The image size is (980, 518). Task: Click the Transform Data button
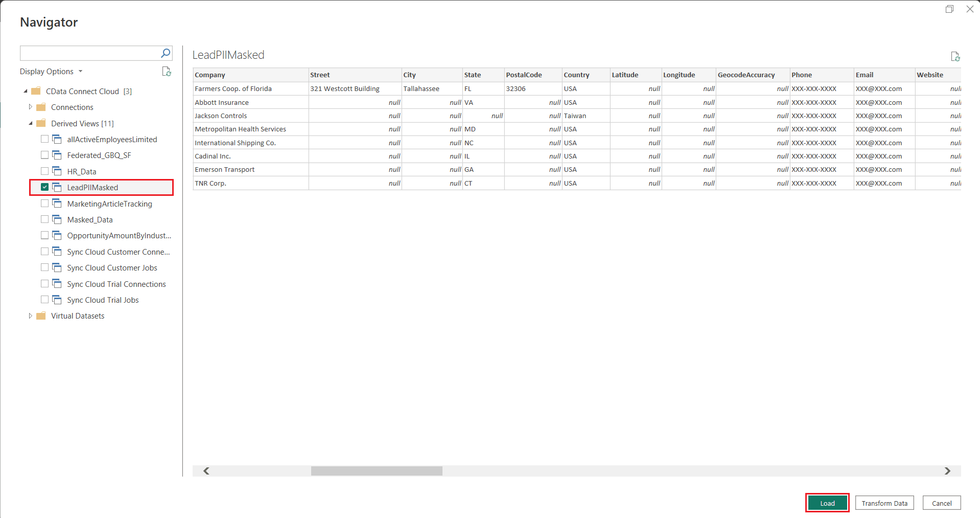point(884,503)
